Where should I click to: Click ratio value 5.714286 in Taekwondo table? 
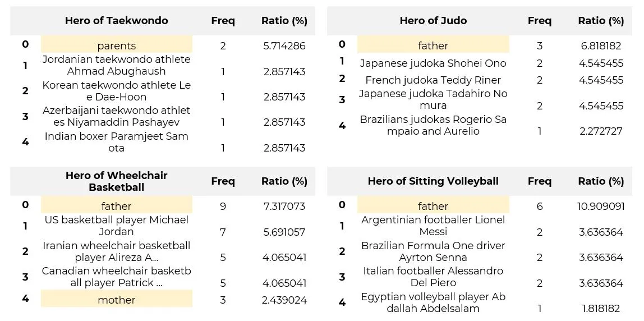(x=284, y=45)
